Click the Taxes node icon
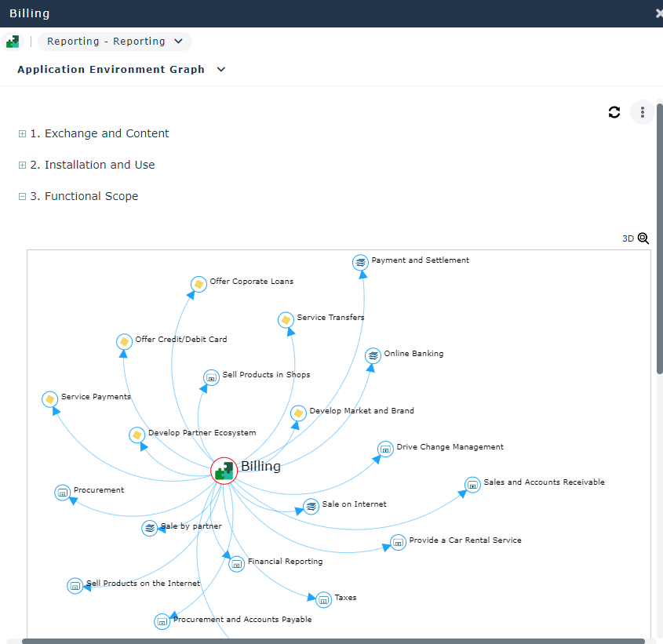This screenshot has height=644, width=663. (323, 600)
